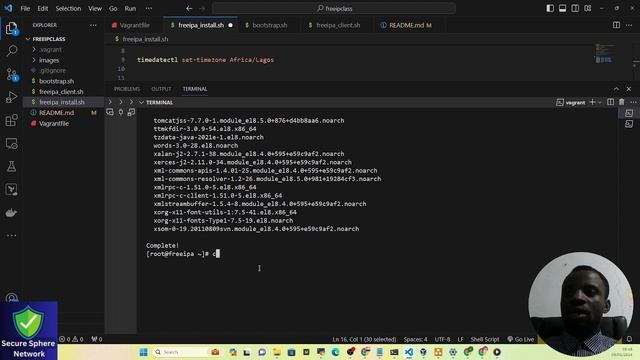Open the Windows Start button
Screen dimensions: 640x360
point(143,352)
